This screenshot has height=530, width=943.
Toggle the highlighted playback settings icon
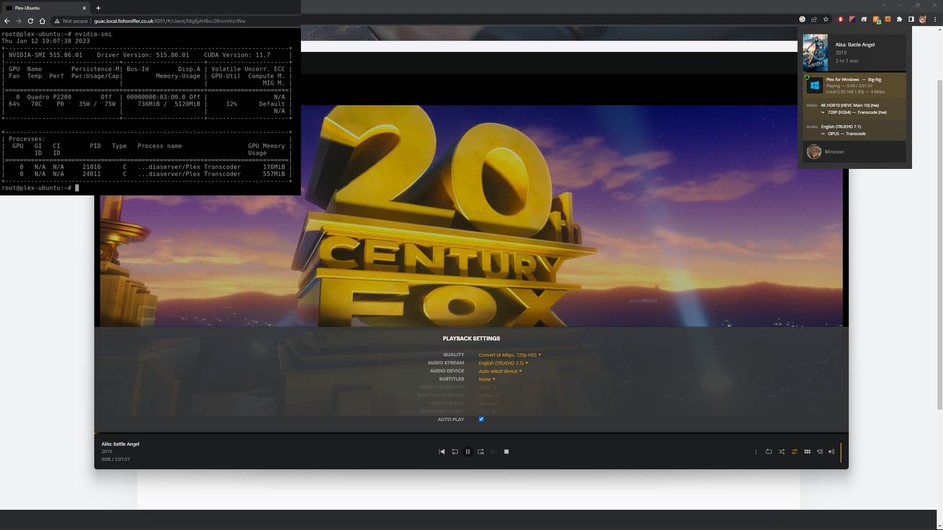pos(794,452)
